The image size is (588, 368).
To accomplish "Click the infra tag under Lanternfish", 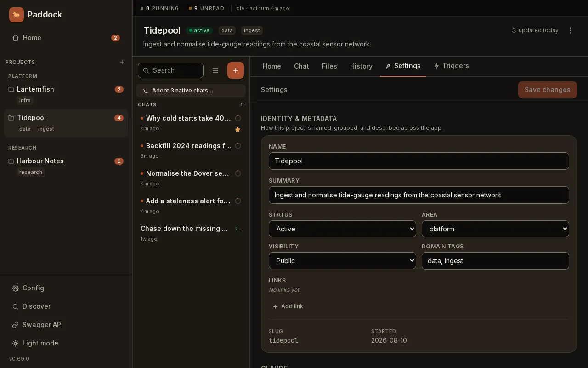I will pos(25,100).
